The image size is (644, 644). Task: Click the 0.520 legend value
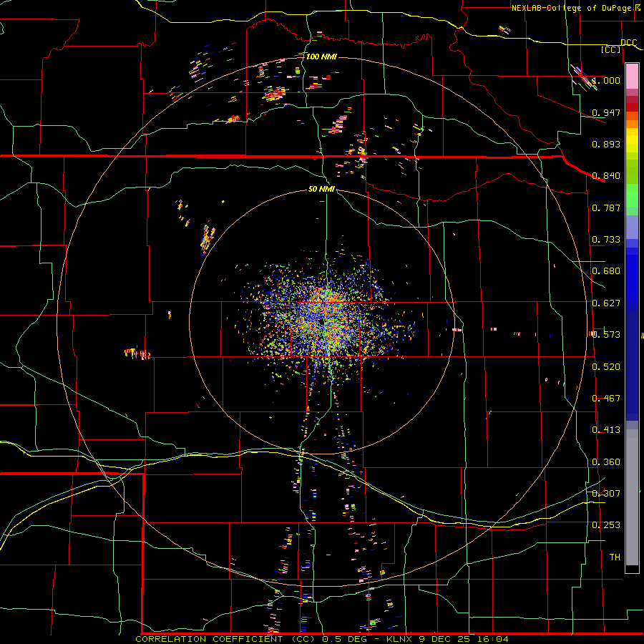(x=606, y=367)
